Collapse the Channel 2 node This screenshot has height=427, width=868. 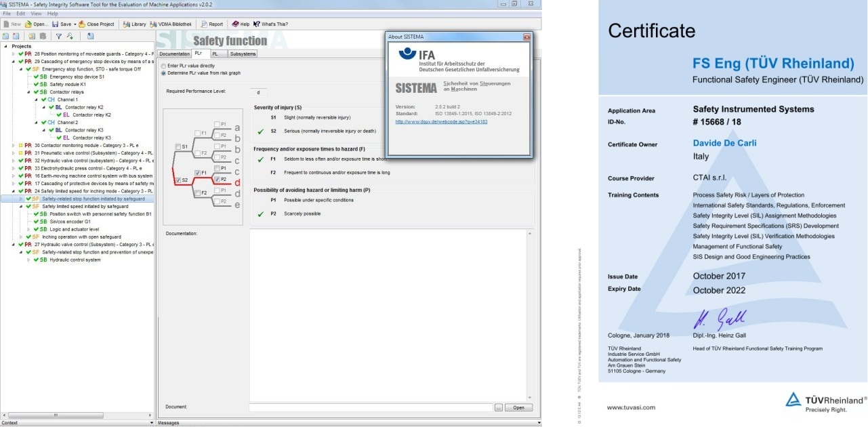[x=35, y=123]
